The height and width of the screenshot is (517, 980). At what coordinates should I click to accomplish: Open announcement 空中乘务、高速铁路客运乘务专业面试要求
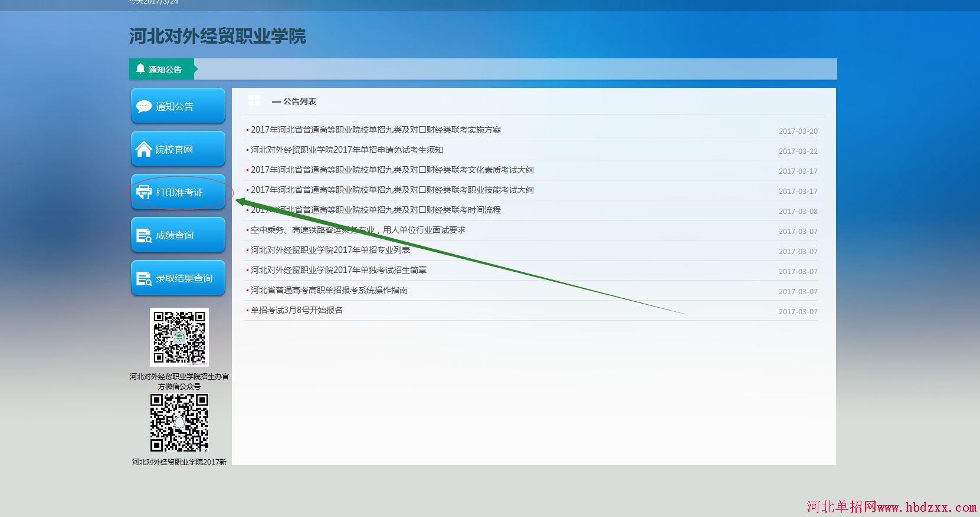tap(358, 230)
